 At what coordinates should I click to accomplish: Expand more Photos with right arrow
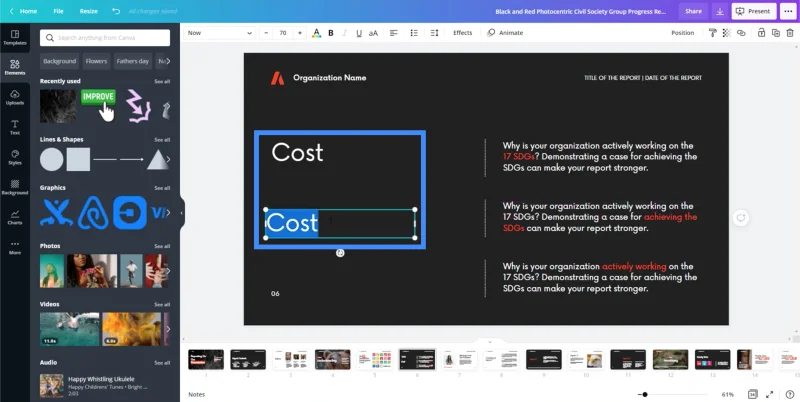point(168,271)
